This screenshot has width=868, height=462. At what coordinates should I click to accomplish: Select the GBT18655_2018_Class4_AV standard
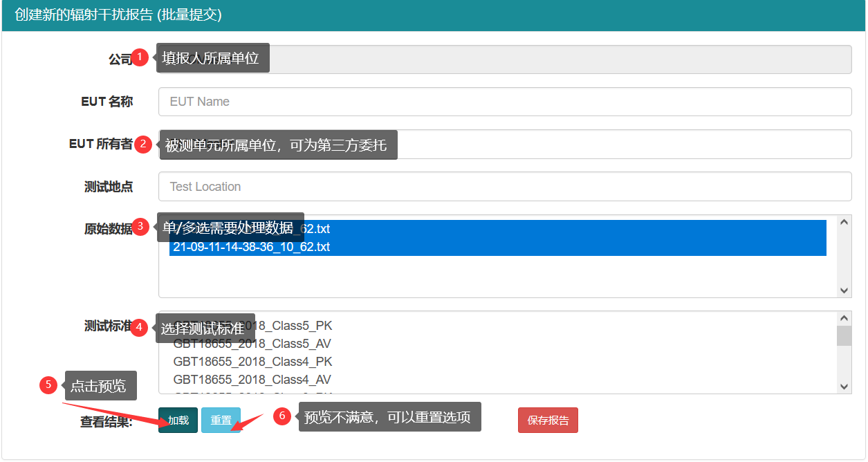pyautogui.click(x=251, y=379)
